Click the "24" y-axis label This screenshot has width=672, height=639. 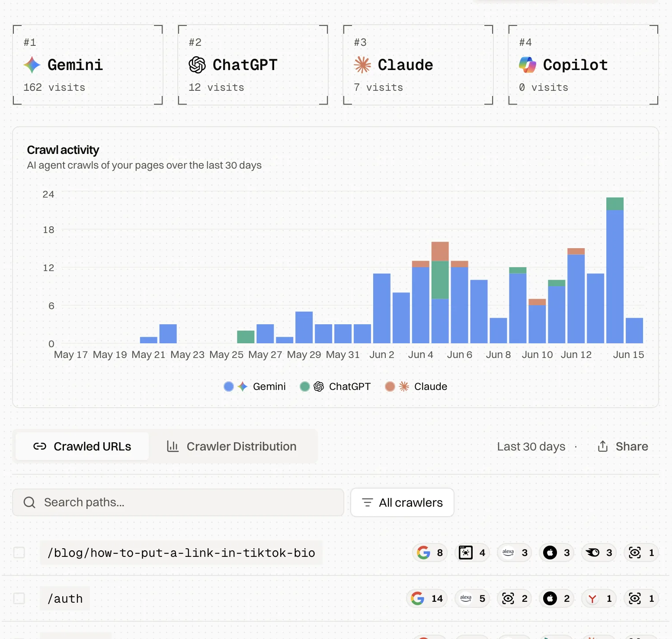[48, 194]
